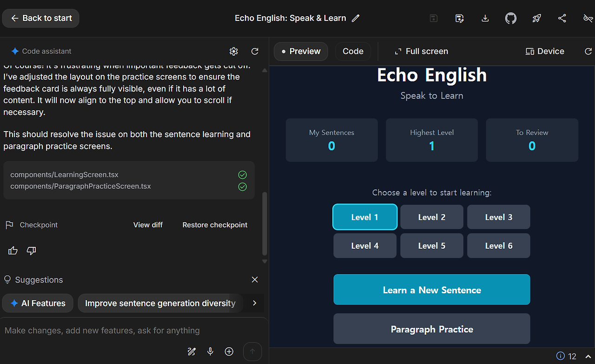This screenshot has height=364, width=595.
Task: Click the Speak to Learn subtitle
Action: pyautogui.click(x=432, y=96)
